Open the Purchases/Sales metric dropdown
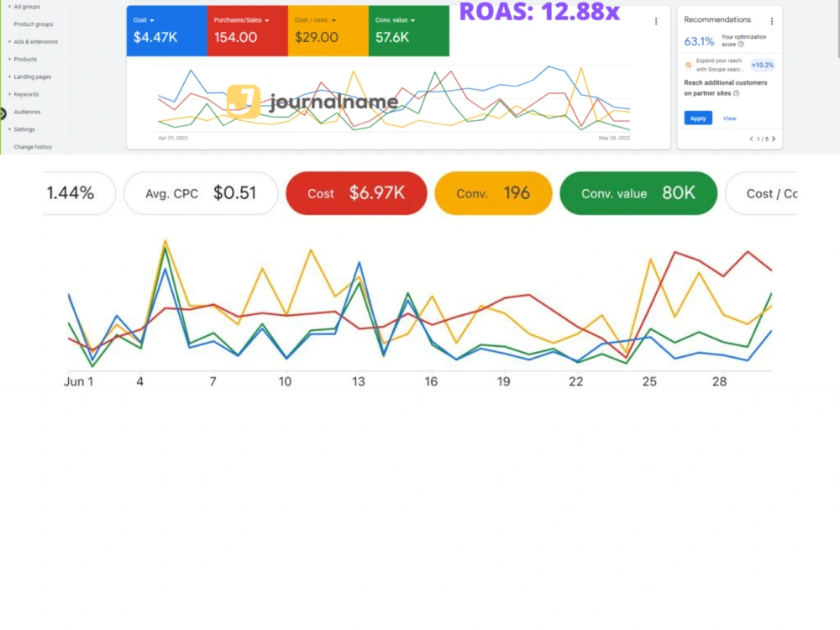840x630 pixels. click(267, 20)
